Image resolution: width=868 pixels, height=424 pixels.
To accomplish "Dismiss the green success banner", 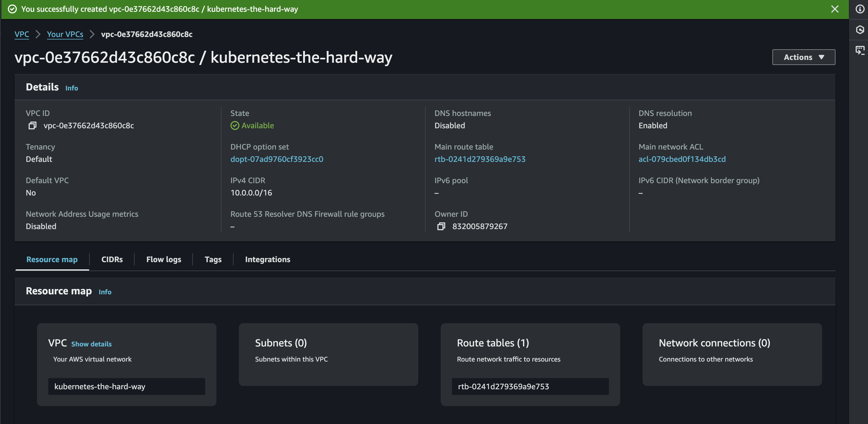I will pos(835,9).
